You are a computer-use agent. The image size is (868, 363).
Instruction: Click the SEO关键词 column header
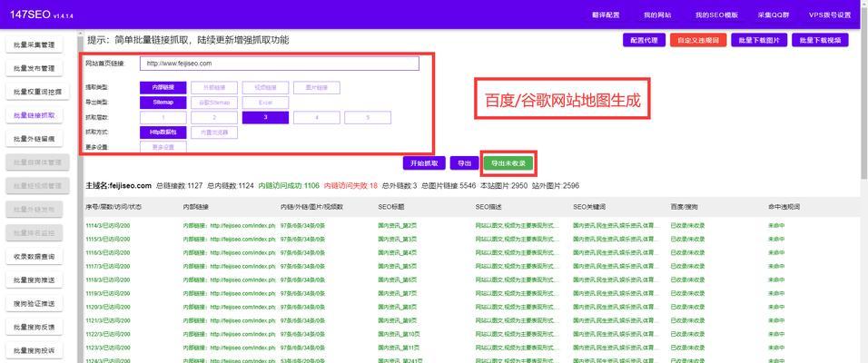point(589,206)
